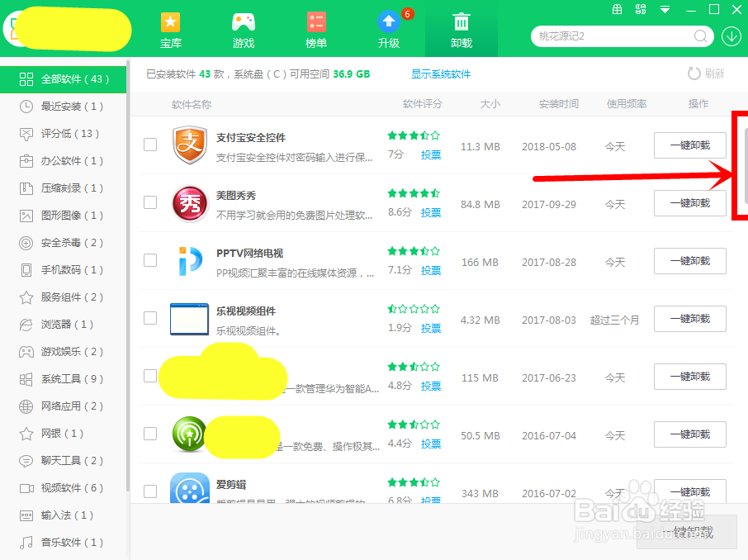Click the 乐视视频组件 window icon

tap(189, 319)
